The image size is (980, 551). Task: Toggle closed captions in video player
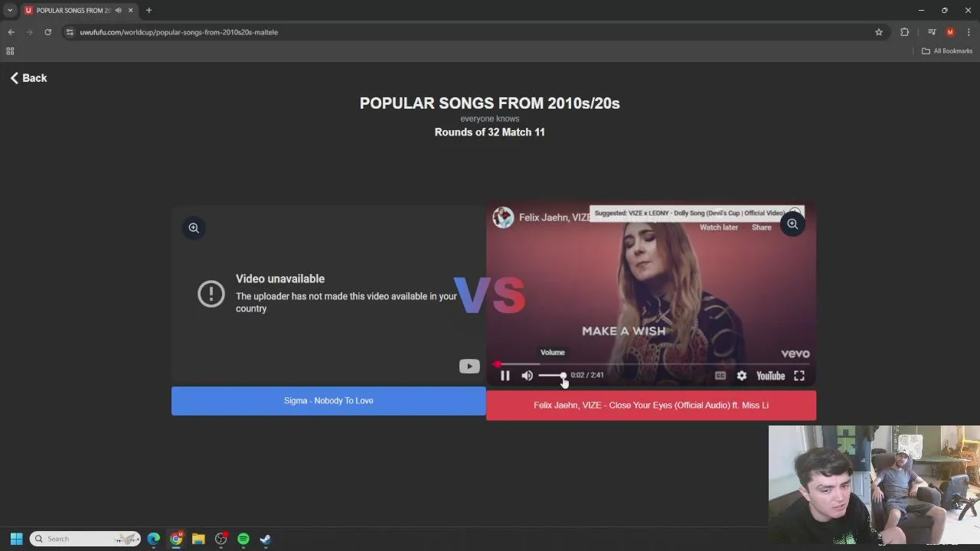[x=720, y=376]
